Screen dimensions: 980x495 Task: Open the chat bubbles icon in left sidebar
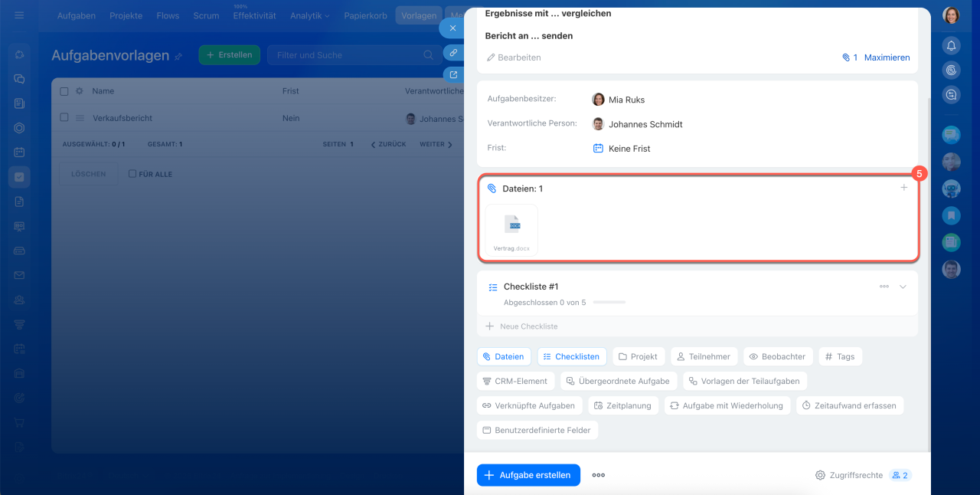point(19,79)
